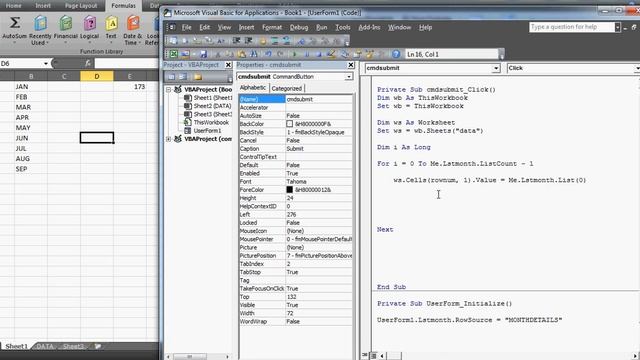640x360 pixels.
Task: Open the Tools menu in VBA editor
Action: coord(343,27)
